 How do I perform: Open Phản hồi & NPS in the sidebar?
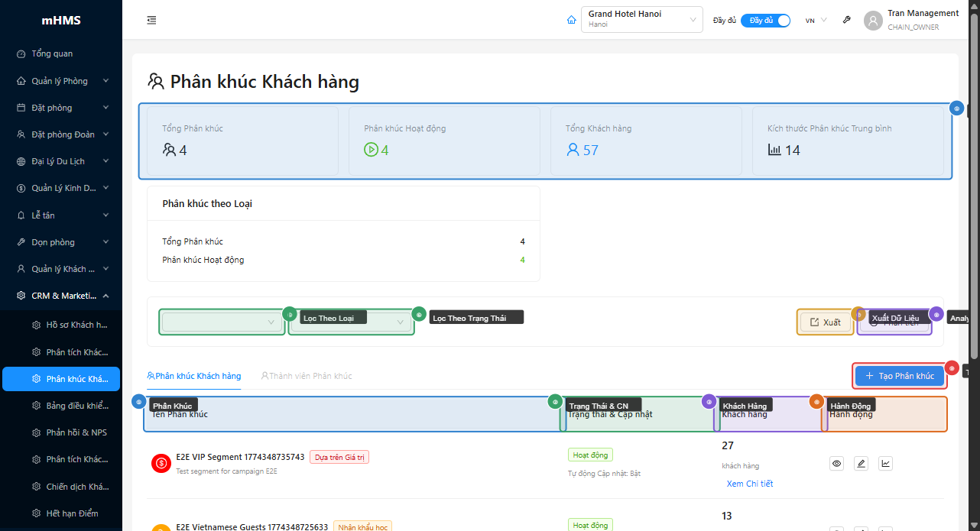76,432
